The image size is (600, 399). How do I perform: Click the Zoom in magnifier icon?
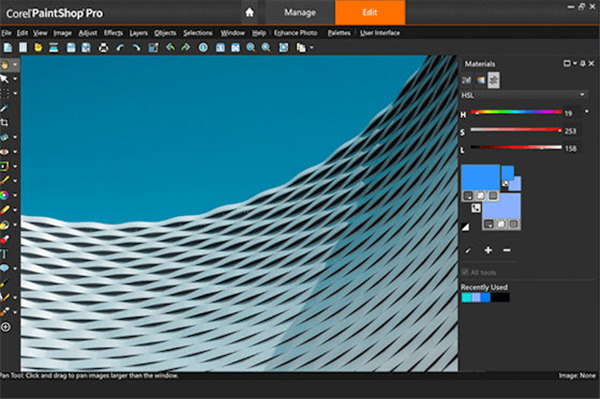pyautogui.click(x=266, y=47)
